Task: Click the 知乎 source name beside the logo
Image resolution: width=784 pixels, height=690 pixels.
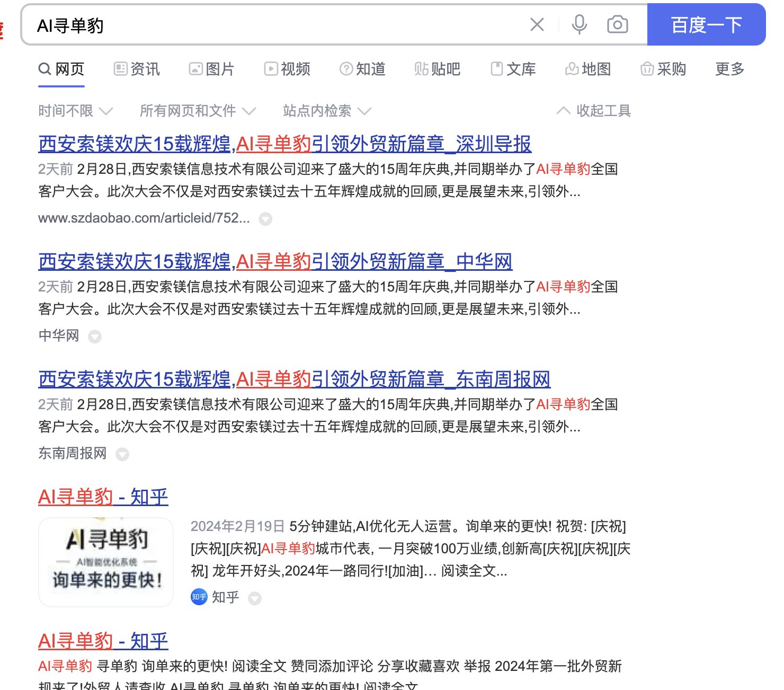Action: point(226,597)
